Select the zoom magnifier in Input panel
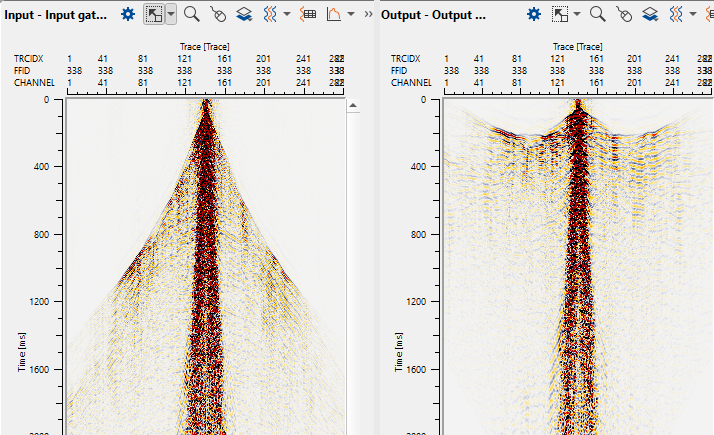The height and width of the screenshot is (435, 714). pyautogui.click(x=191, y=14)
